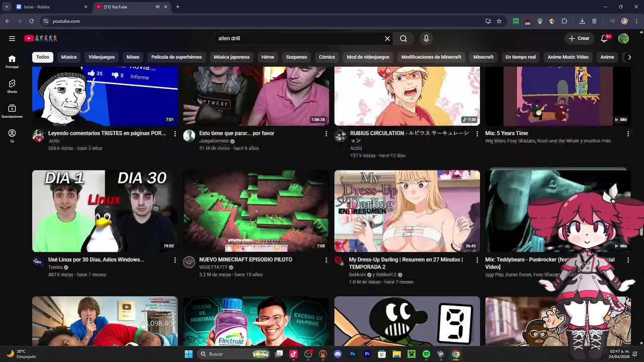Click the Windows Start button
Image resolution: width=644 pixels, height=362 pixels.
tap(189, 354)
